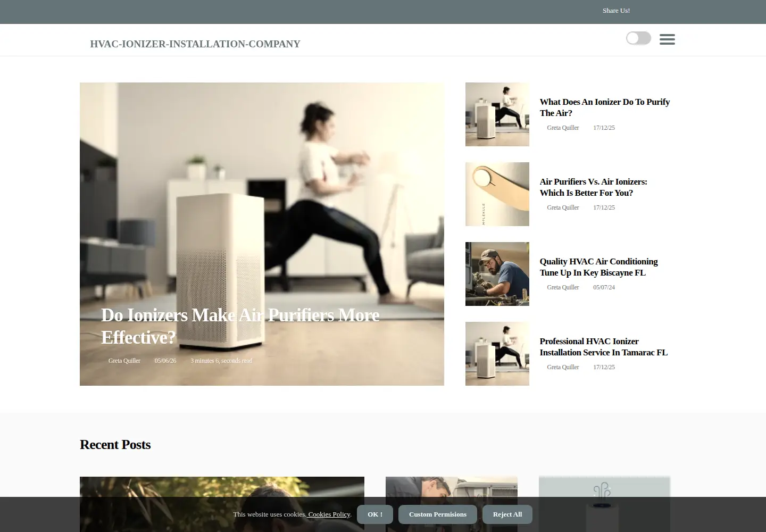Click the 05/06/26 date on the featured post
This screenshot has width=766, height=532.
(x=165, y=361)
